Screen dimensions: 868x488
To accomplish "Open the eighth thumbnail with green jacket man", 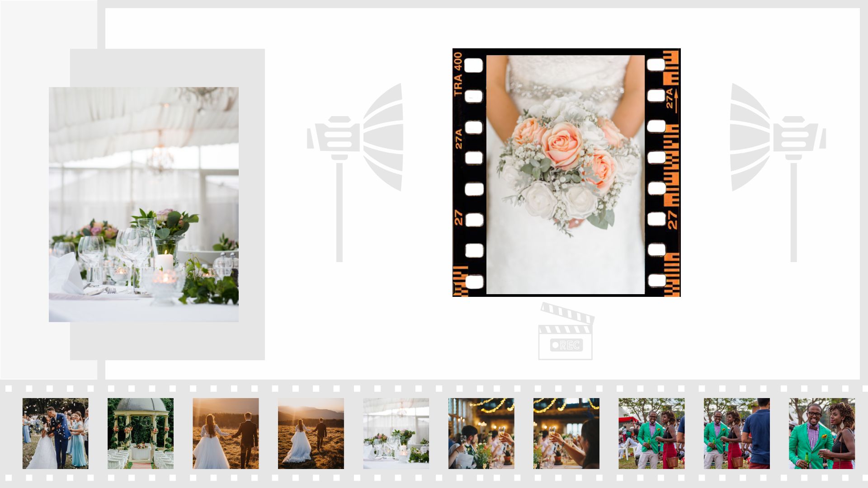I will [651, 433].
